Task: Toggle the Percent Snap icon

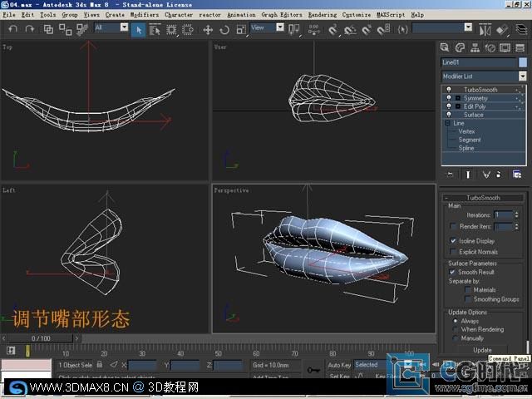Action: (367, 30)
